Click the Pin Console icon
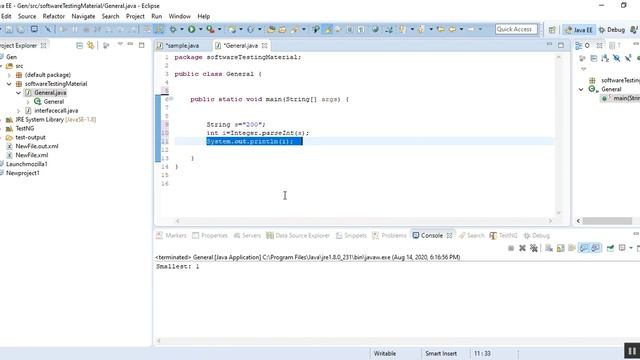 point(610,248)
